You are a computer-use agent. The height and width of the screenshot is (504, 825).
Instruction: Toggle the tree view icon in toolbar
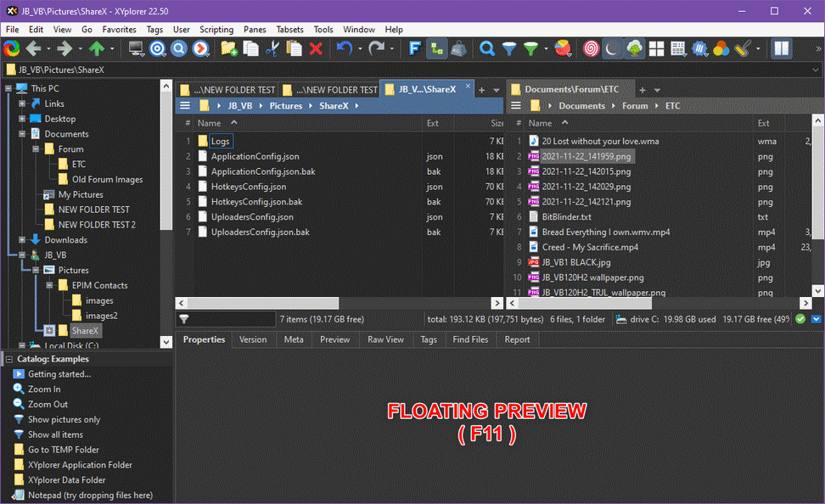point(437,49)
